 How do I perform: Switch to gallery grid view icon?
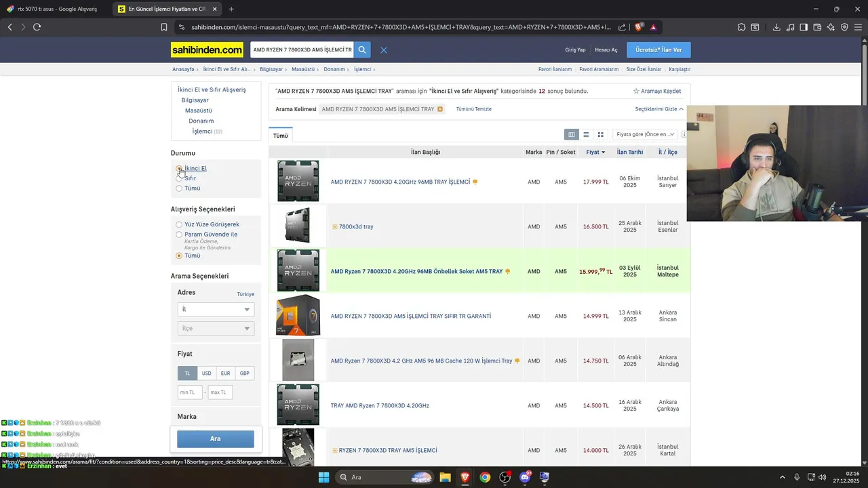600,134
